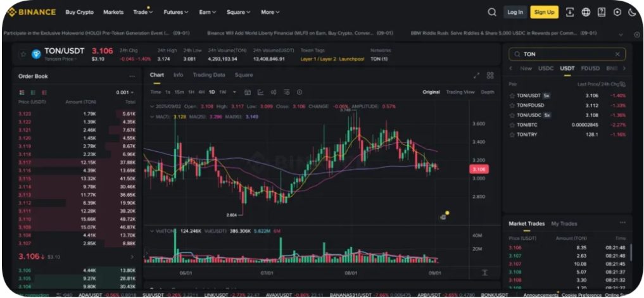Collapse the Vol(TON) indicator chevron

[153, 232]
